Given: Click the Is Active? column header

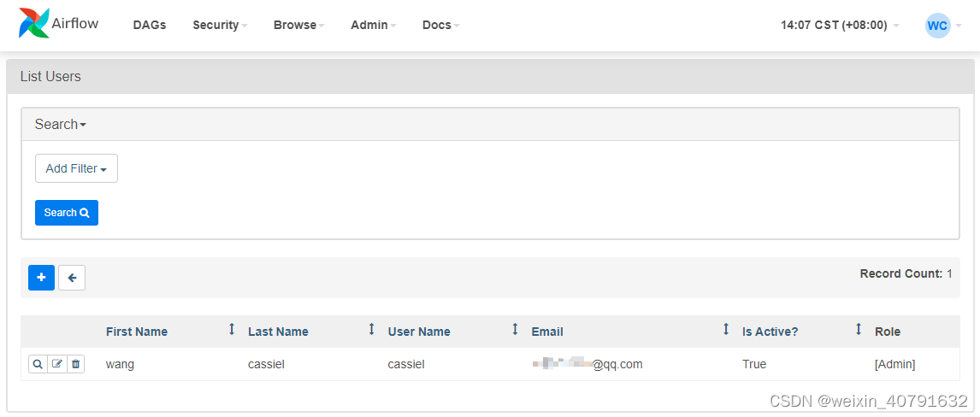Looking at the screenshot, I should 770,332.
